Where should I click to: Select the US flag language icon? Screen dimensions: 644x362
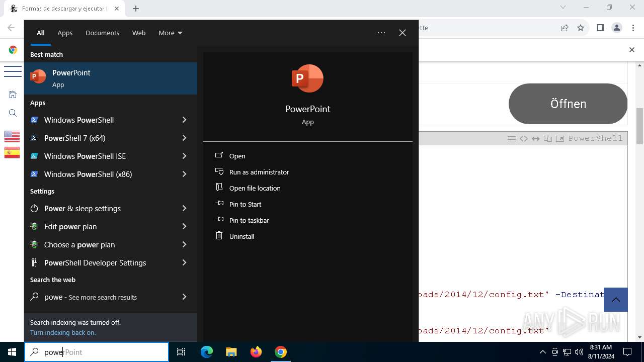[x=12, y=136]
